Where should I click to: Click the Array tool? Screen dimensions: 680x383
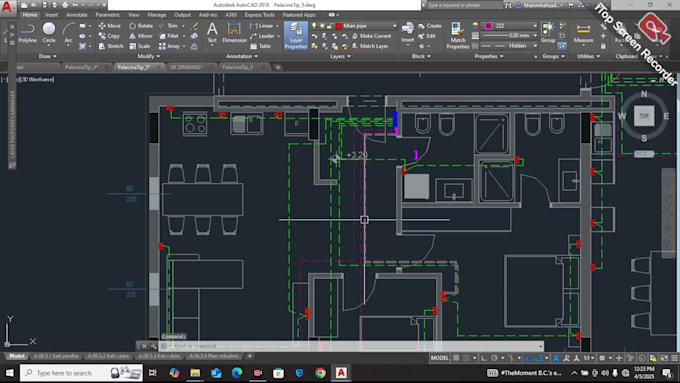tap(169, 46)
